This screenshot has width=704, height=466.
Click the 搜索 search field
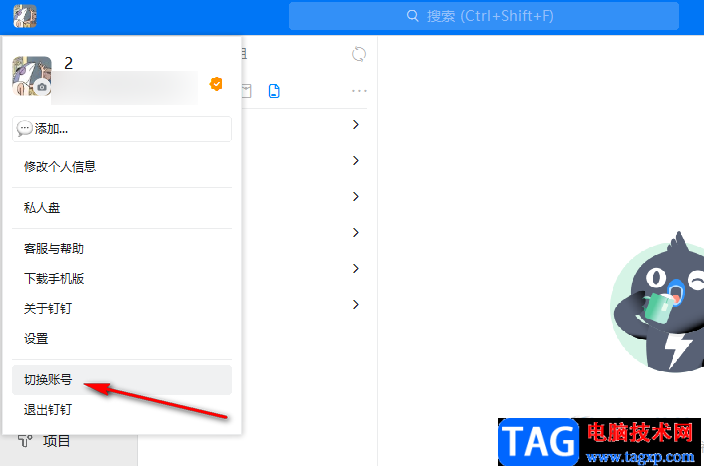[484, 16]
